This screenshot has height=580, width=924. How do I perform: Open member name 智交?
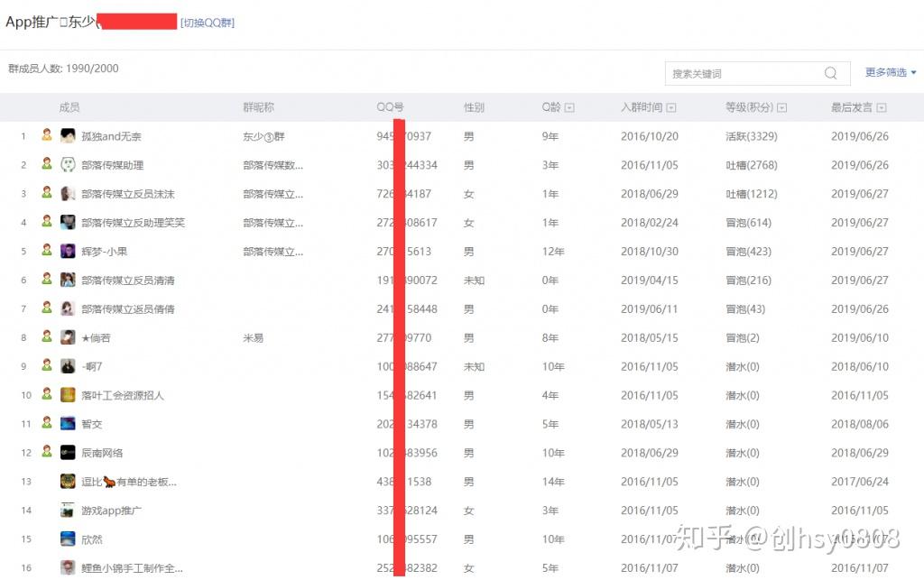(92, 424)
